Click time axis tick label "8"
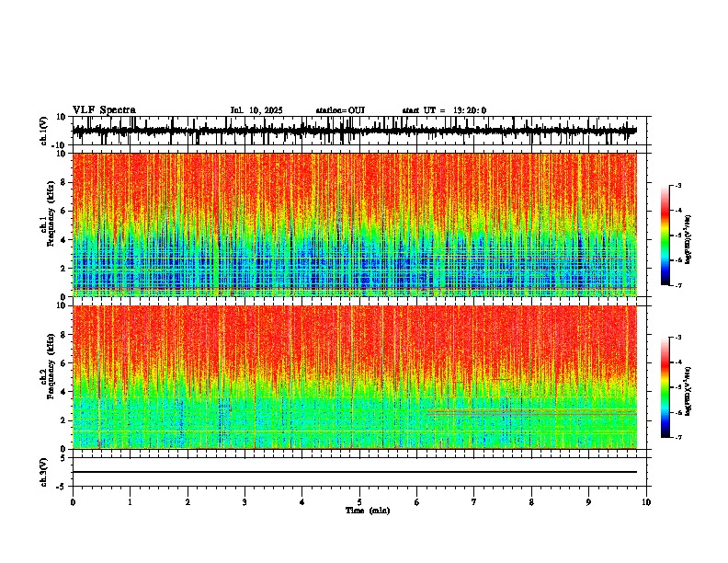This screenshot has height=563, width=728. point(531,502)
